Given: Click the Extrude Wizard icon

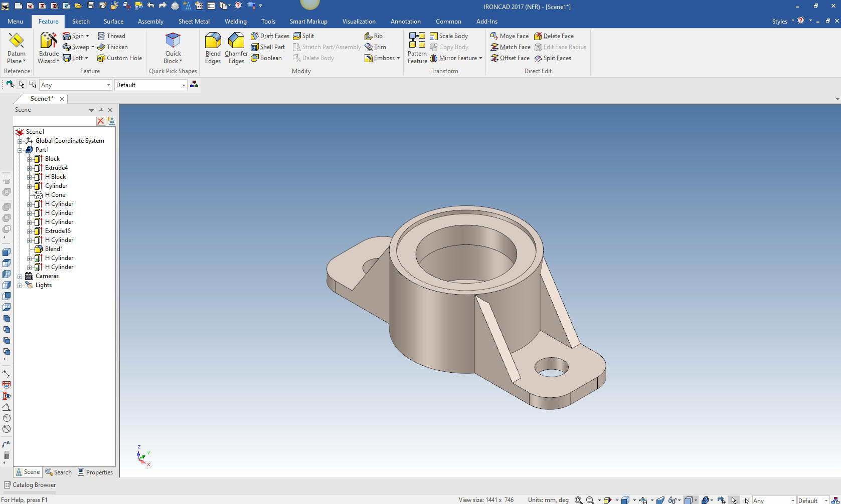Looking at the screenshot, I should pyautogui.click(x=49, y=41).
